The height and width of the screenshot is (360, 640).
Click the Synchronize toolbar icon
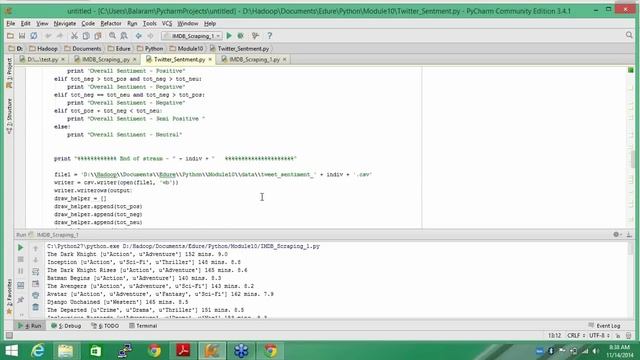pyautogui.click(x=33, y=36)
